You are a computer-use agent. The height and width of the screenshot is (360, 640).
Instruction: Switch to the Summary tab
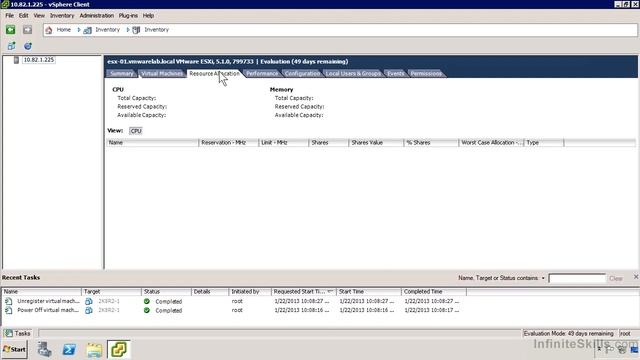pyautogui.click(x=122, y=73)
